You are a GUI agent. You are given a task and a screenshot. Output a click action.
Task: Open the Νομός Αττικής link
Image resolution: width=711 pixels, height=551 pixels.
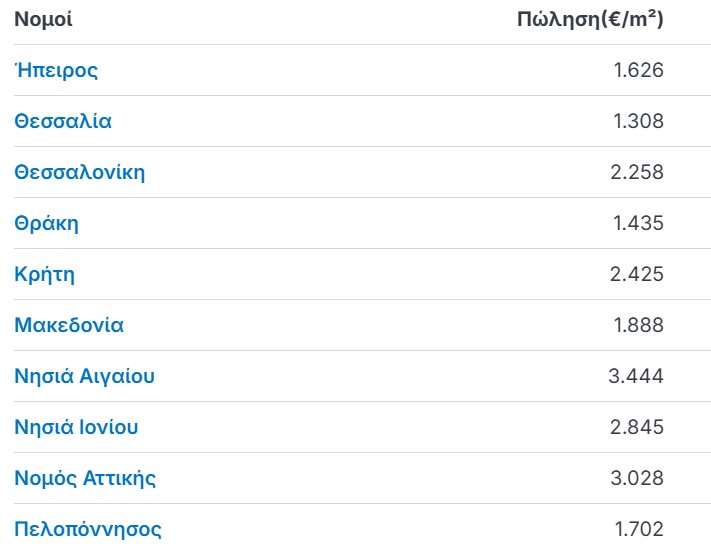click(x=85, y=478)
